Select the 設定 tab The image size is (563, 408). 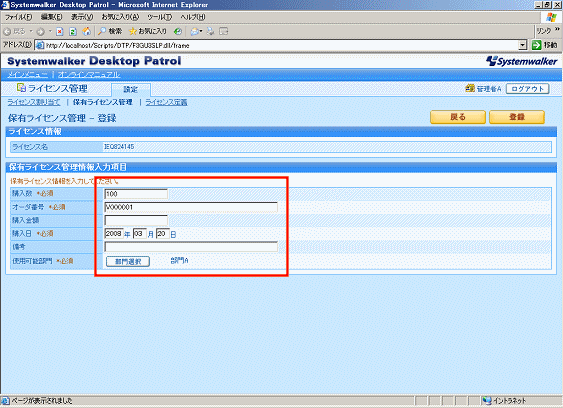click(131, 89)
